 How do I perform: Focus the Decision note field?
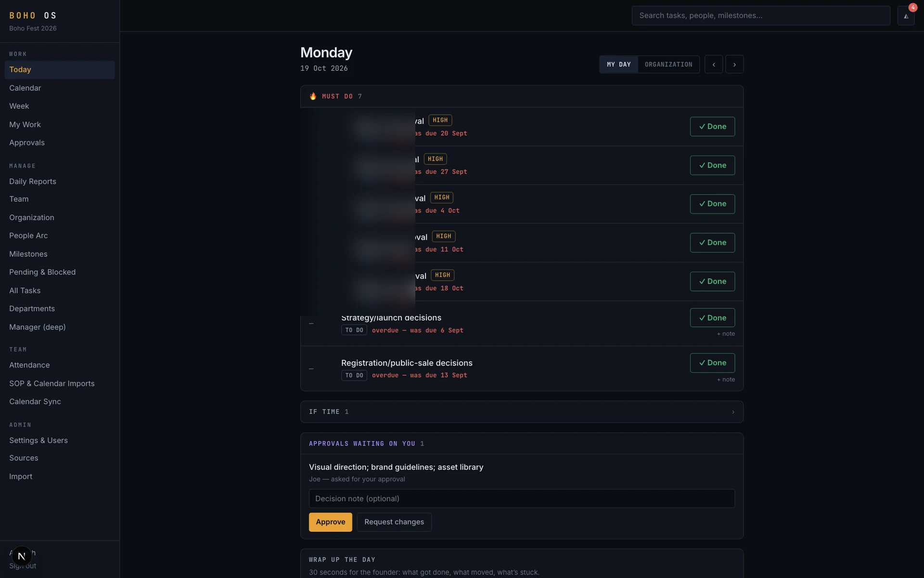(x=522, y=499)
